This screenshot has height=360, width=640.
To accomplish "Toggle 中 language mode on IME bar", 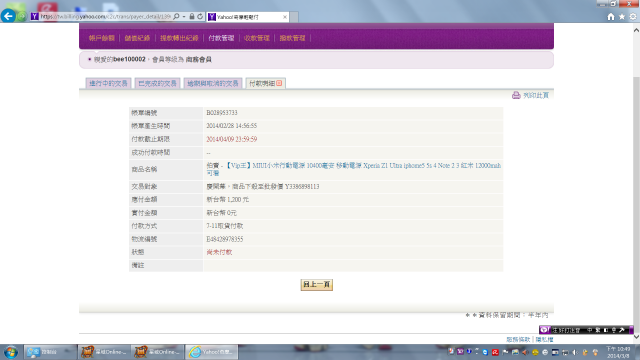I will tap(590, 330).
